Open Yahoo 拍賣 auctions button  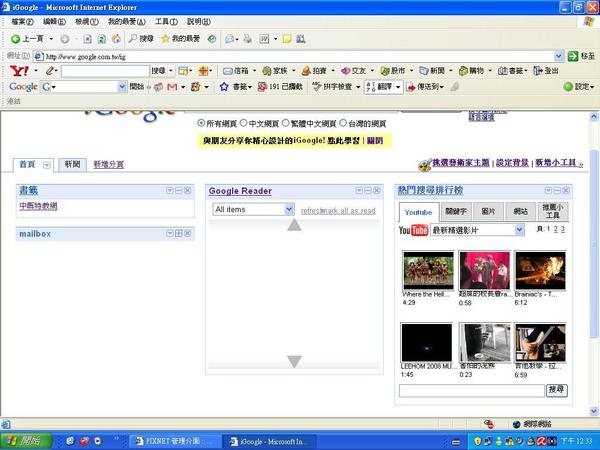[314, 71]
